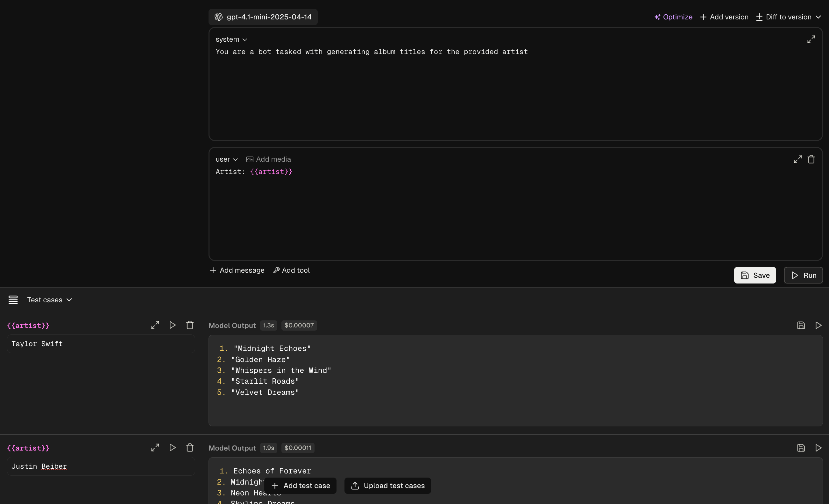Click Add test case
Image resolution: width=829 pixels, height=504 pixels.
pos(301,486)
